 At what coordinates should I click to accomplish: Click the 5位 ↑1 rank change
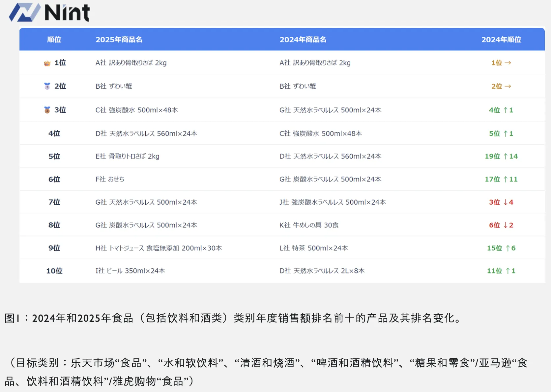[x=501, y=133]
